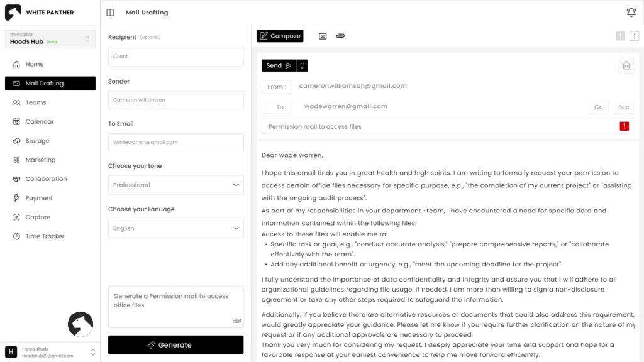Click the document template icon beside Compose

pyautogui.click(x=323, y=36)
